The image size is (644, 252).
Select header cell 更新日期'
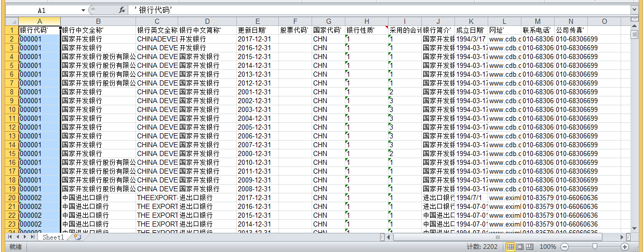point(257,30)
